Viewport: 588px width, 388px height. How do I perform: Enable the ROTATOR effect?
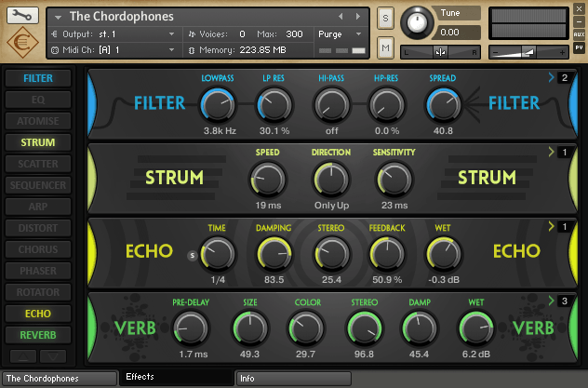click(x=38, y=292)
